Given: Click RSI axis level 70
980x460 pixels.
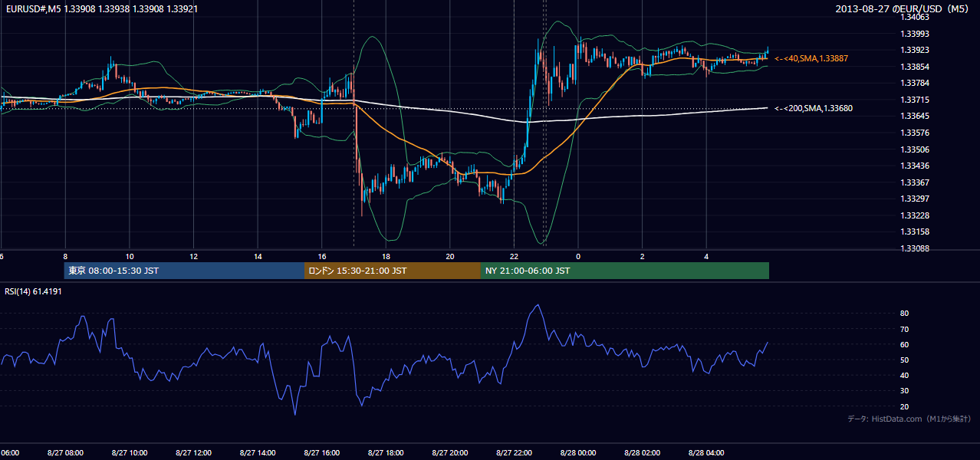Looking at the screenshot, I should (905, 329).
